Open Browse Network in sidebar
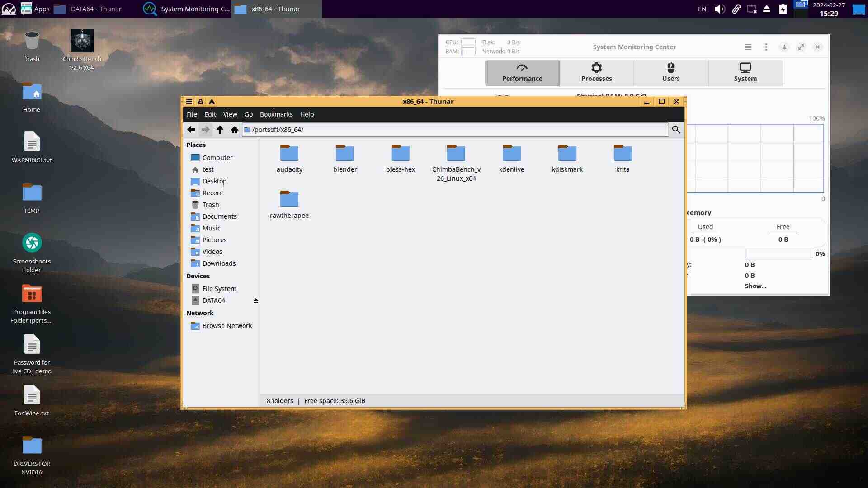 point(226,326)
